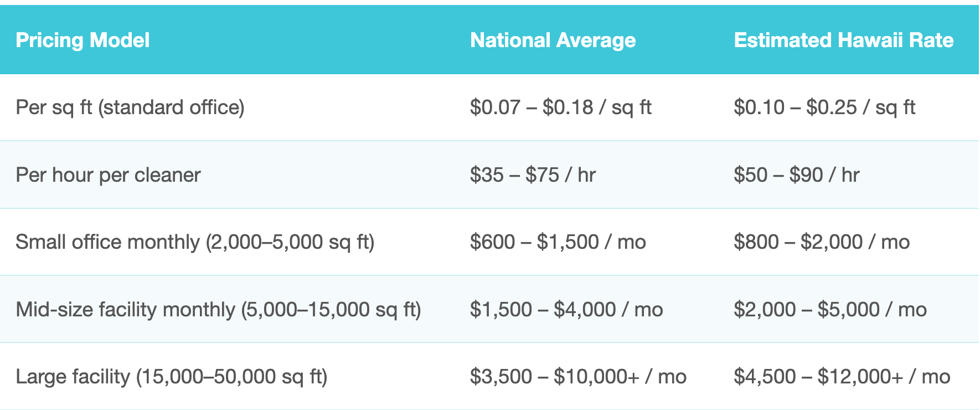This screenshot has width=980, height=410.
Task: Click the $35 – $75 / hr cell
Action: pyautogui.click(x=533, y=175)
